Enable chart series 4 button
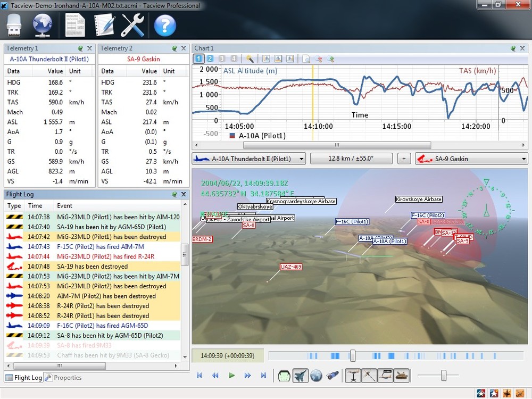 (x=234, y=59)
